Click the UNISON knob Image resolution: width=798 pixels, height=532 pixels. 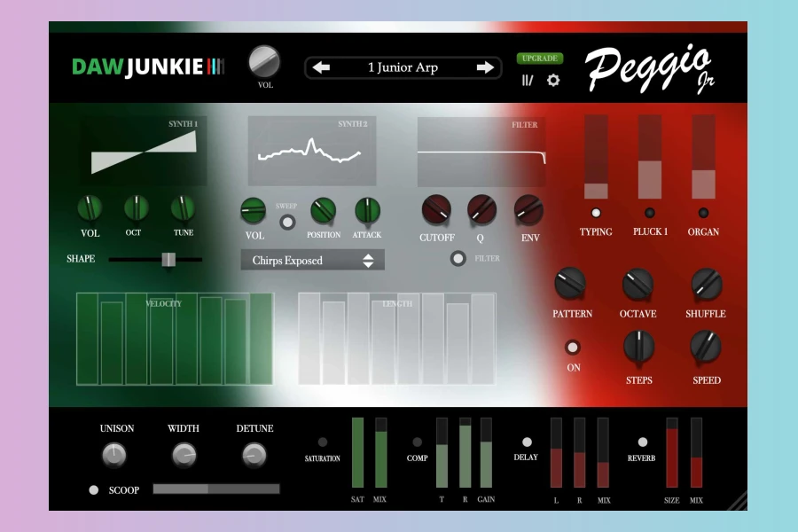(114, 455)
